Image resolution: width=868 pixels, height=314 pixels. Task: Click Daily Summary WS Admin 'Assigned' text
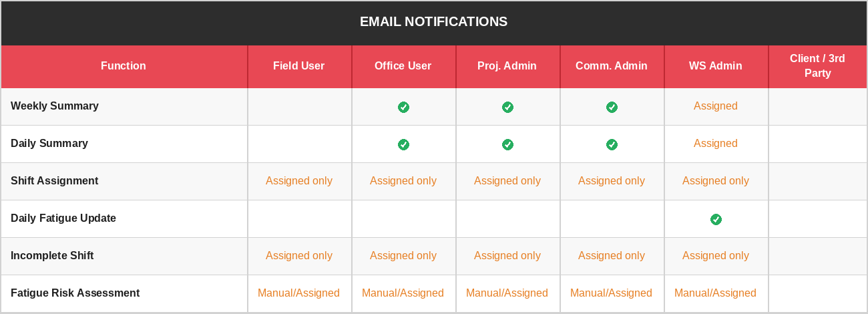(x=715, y=143)
